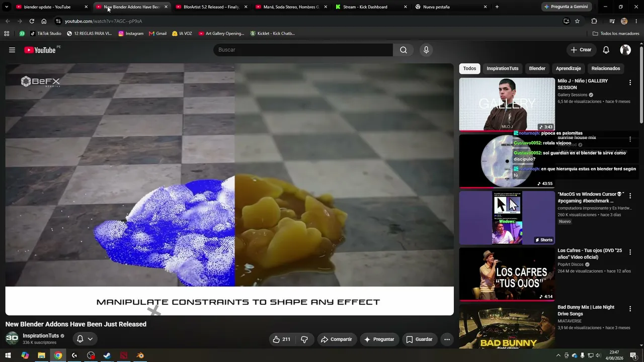Click Pregunta a Gemini button
The width and height of the screenshot is (644, 362).
pyautogui.click(x=566, y=7)
